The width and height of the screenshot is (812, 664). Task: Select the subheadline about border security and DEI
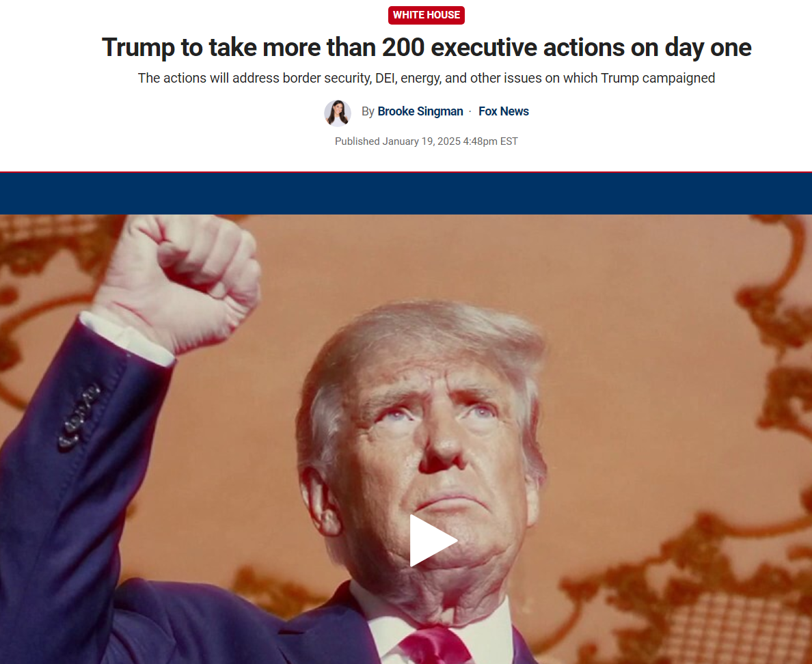pos(427,78)
